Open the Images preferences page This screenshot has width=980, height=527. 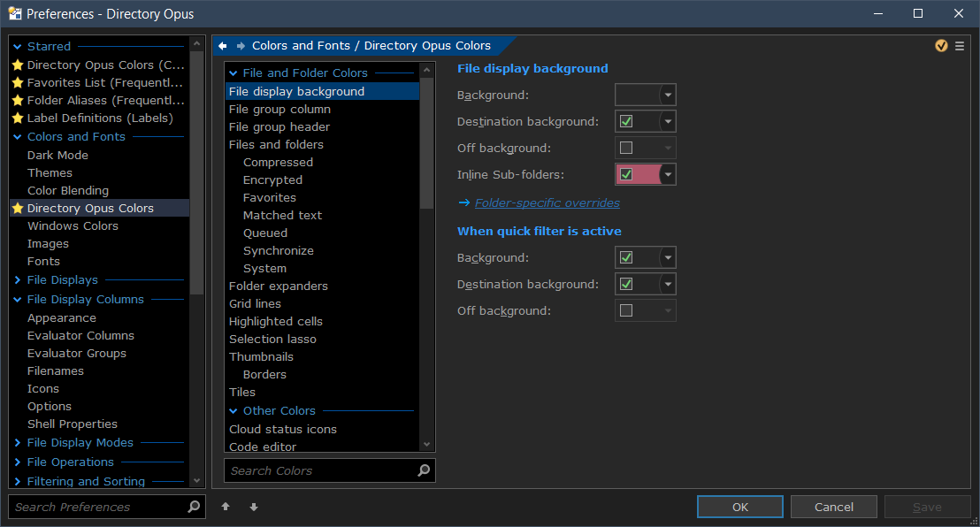point(48,244)
